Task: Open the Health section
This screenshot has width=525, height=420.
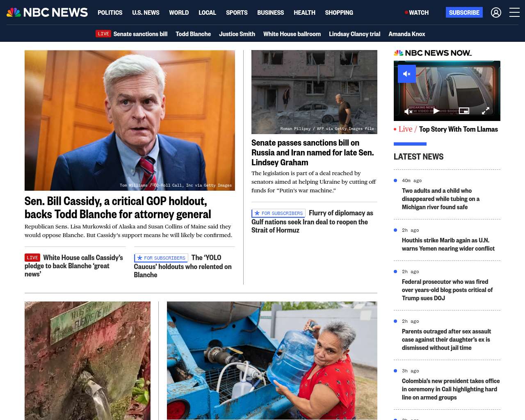Action: [304, 13]
